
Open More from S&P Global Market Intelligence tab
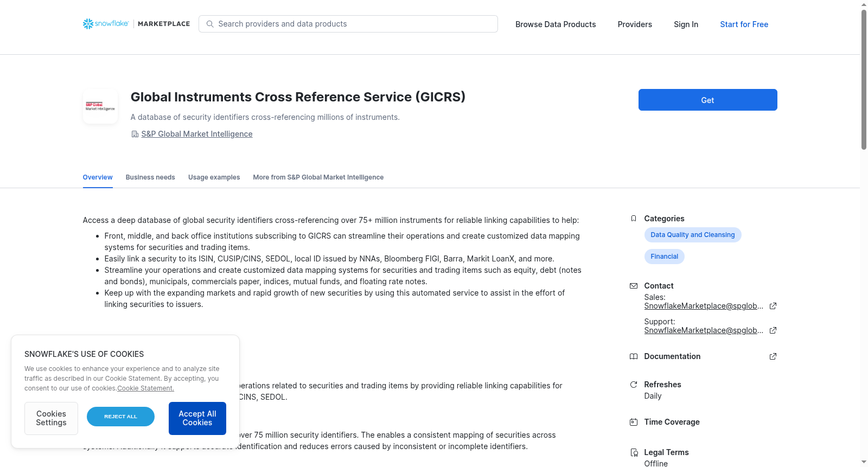coord(318,177)
